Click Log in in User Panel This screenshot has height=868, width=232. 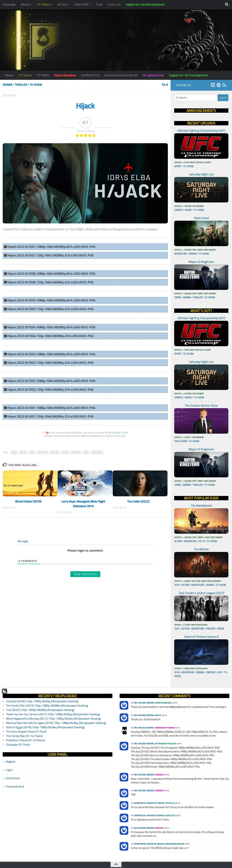[9, 770]
